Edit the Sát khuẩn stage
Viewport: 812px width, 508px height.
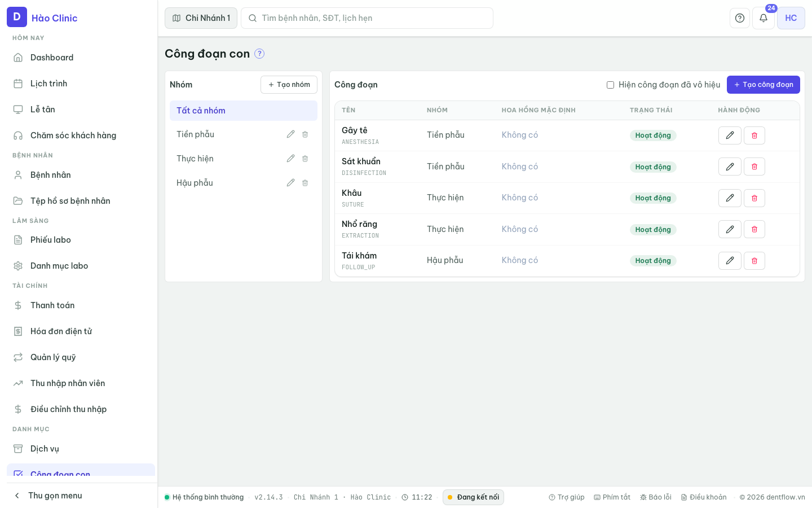pos(730,167)
